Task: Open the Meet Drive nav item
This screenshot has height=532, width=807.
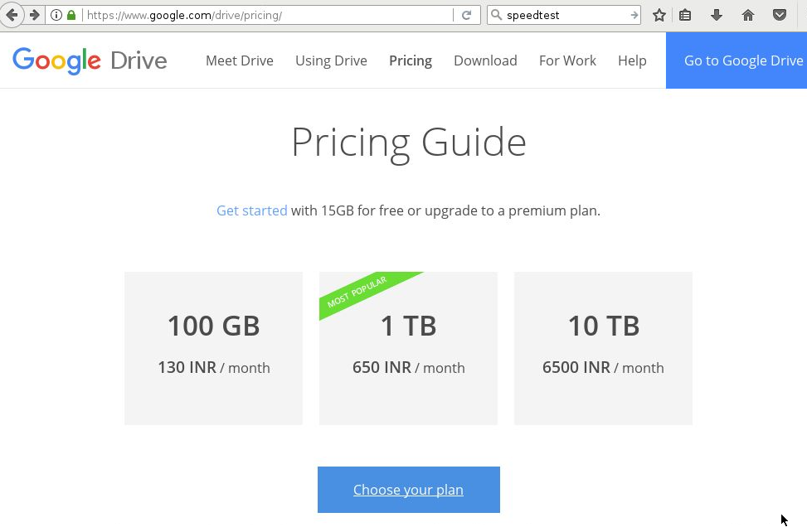Action: [240, 60]
